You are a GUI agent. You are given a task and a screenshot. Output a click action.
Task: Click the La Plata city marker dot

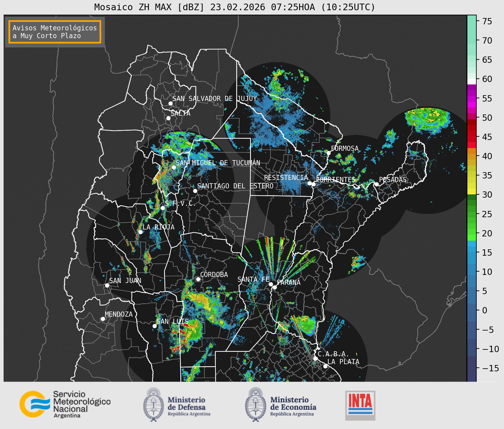pos(325,366)
